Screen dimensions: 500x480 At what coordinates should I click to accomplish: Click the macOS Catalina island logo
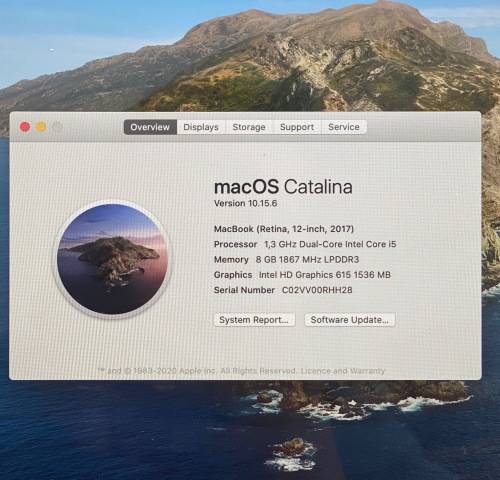112,259
